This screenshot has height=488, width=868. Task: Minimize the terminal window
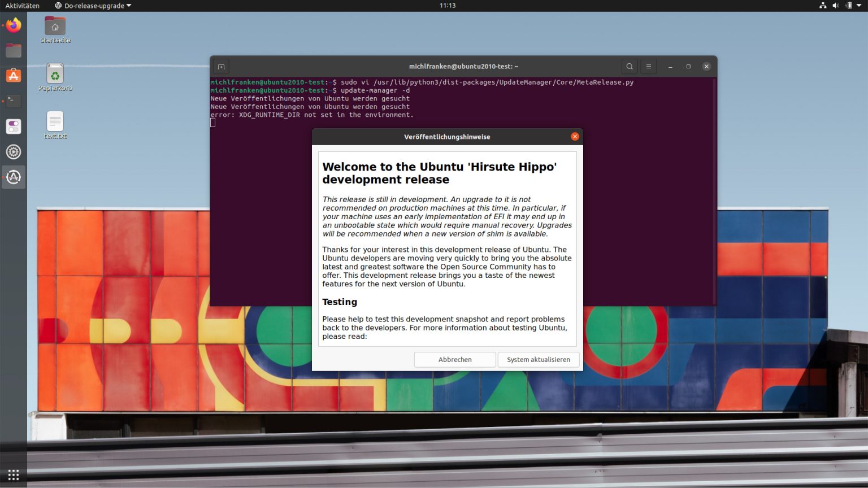(x=670, y=67)
